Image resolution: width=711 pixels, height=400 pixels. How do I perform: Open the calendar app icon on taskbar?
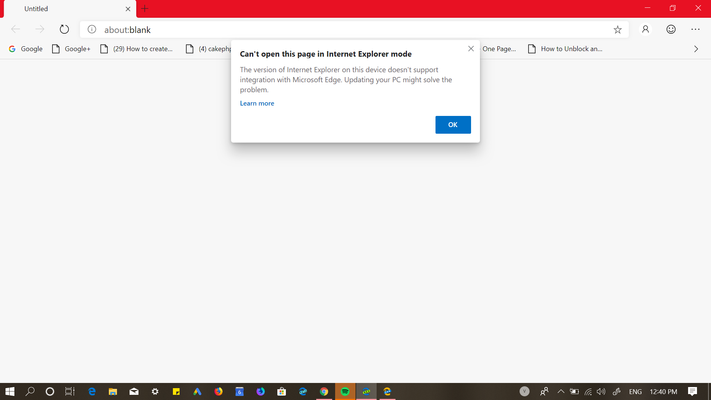pyautogui.click(x=239, y=391)
